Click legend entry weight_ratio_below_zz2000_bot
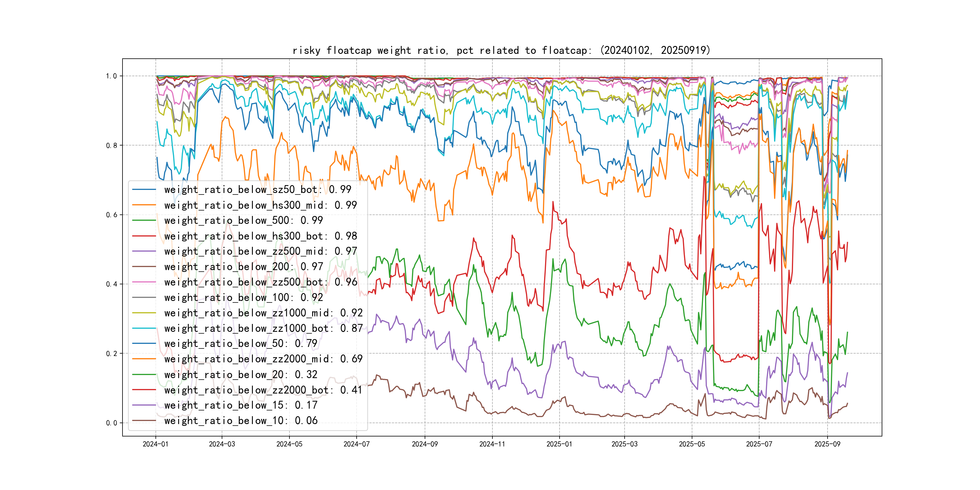This screenshot has width=980, height=490. [263, 390]
